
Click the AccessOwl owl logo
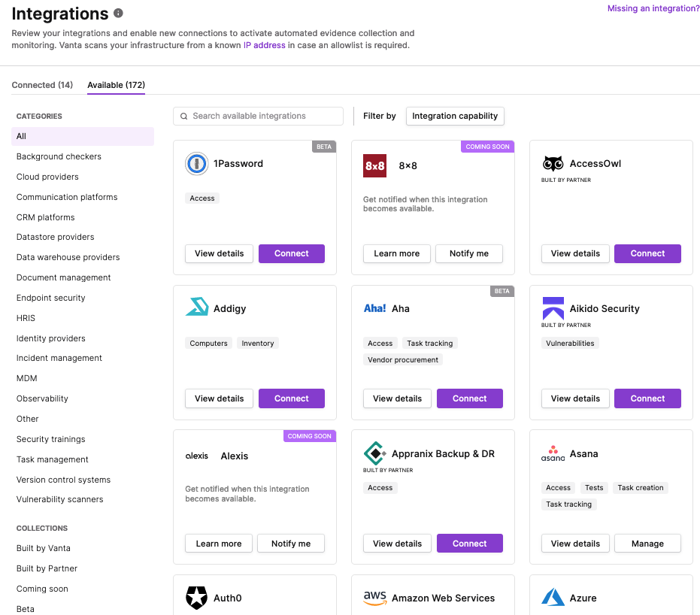point(553,163)
